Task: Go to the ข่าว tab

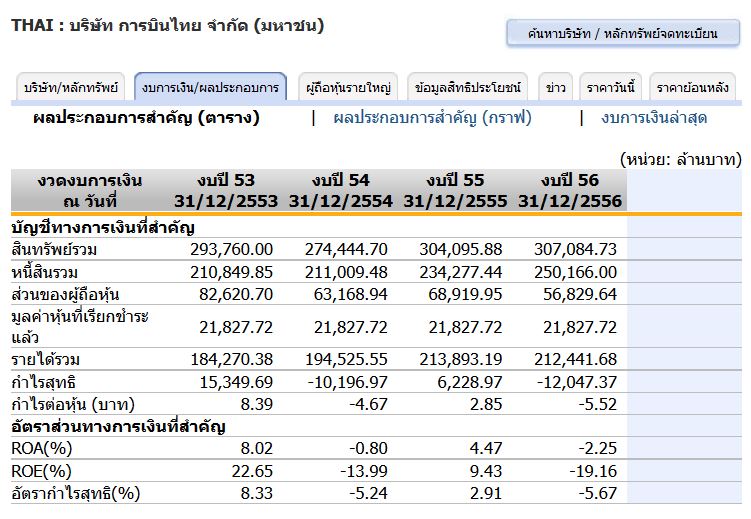Action: [556, 88]
